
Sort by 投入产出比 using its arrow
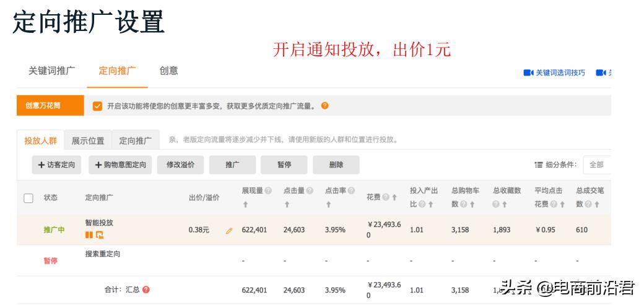(x=430, y=204)
